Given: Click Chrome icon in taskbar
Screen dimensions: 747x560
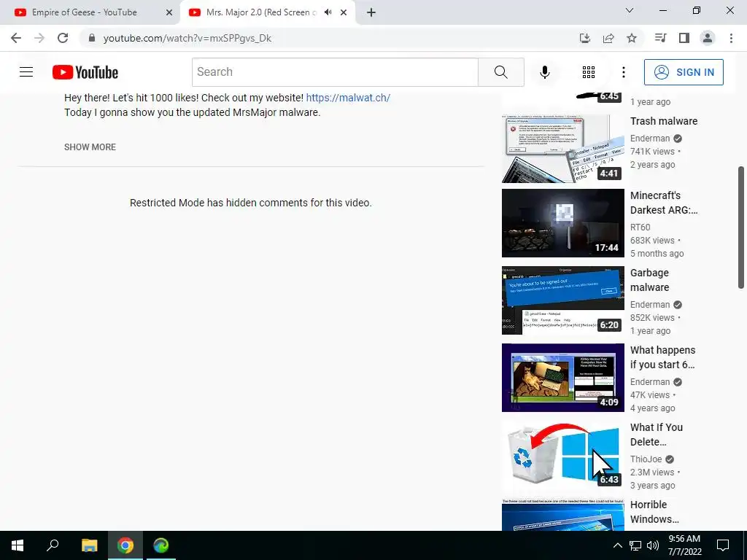Looking at the screenshot, I should (x=125, y=545).
